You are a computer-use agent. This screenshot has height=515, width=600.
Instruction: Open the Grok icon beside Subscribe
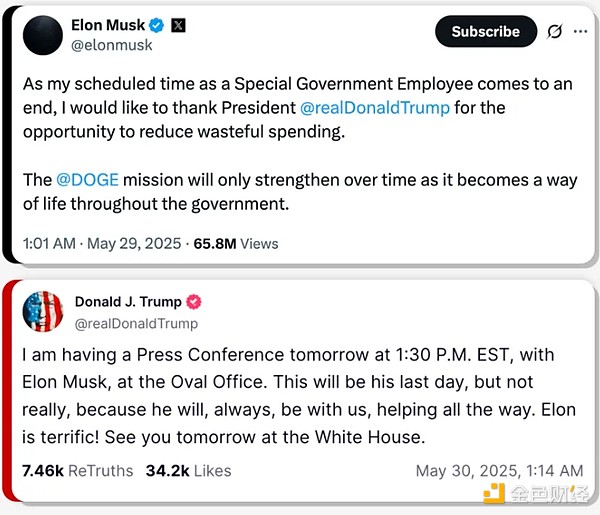tap(554, 32)
